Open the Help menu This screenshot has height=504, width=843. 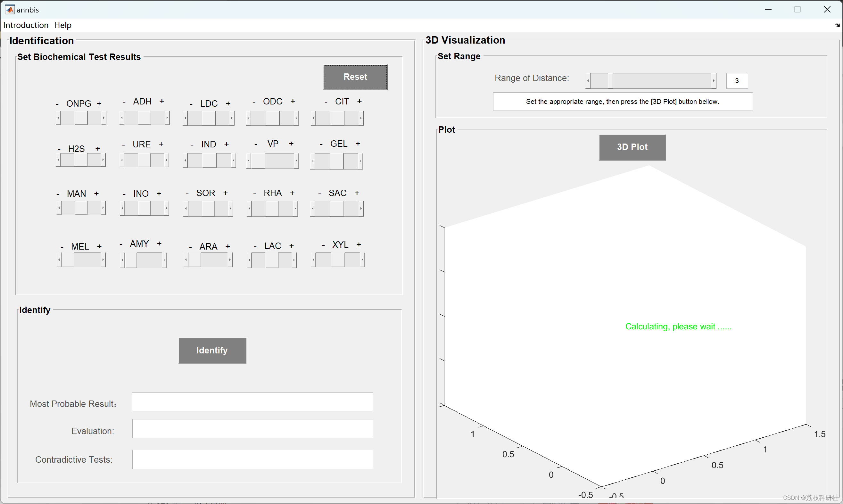pos(63,25)
